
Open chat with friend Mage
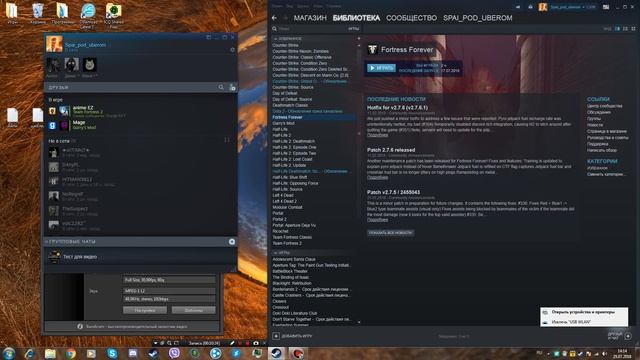(141, 125)
